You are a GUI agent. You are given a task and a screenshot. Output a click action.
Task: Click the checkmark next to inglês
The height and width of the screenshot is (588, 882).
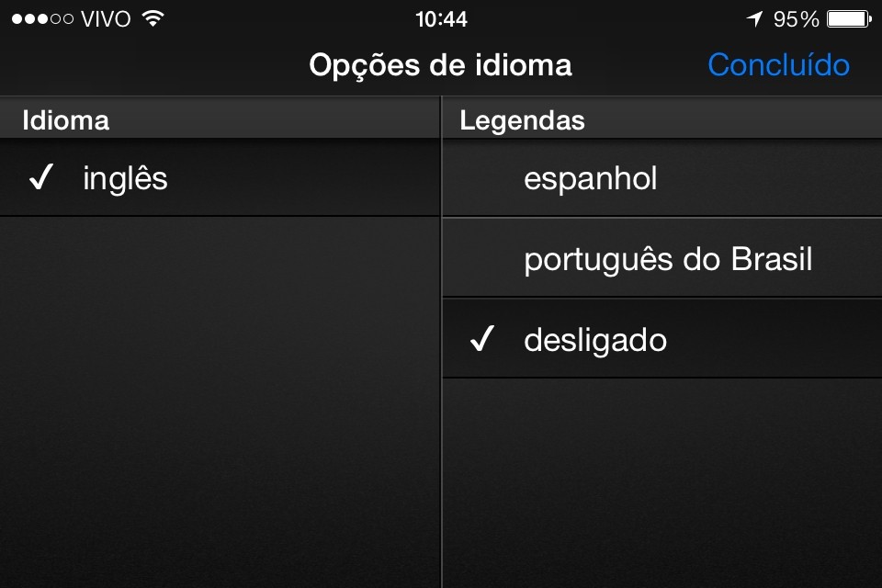pos(40,178)
